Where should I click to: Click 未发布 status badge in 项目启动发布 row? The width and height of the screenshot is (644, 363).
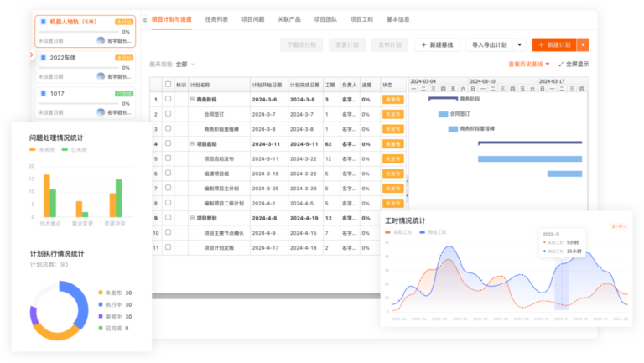[x=392, y=158]
